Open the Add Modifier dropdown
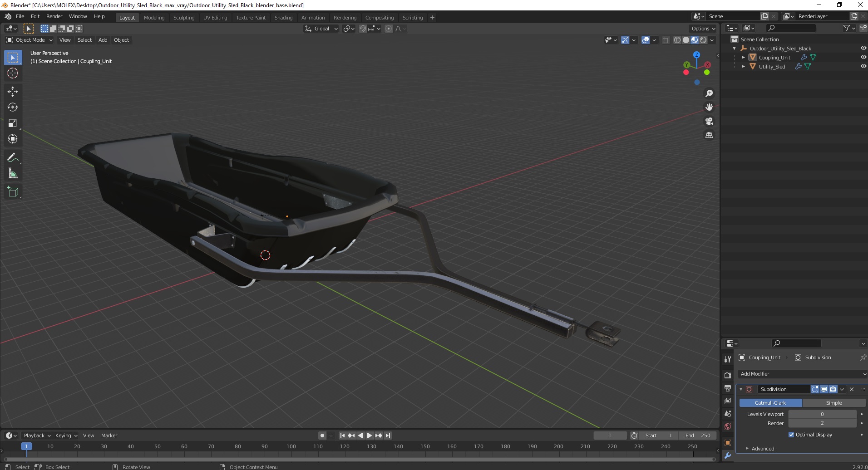868x470 pixels. (802, 374)
